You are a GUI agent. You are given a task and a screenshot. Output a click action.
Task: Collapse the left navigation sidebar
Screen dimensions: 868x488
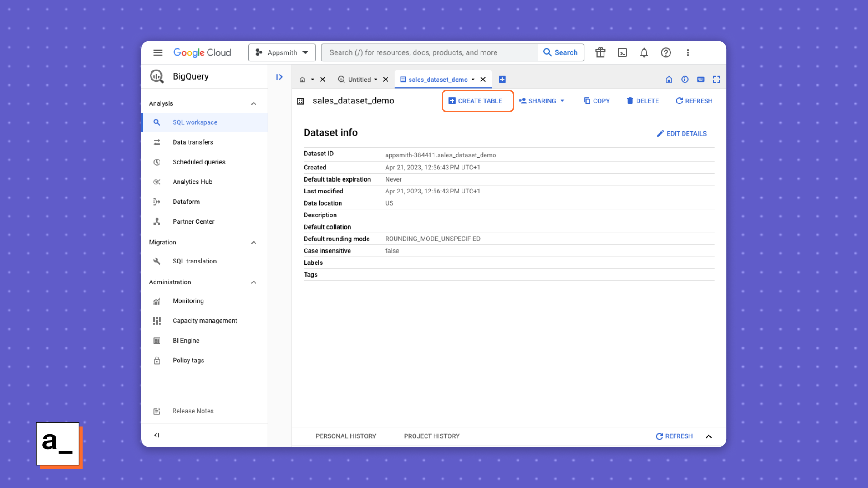[157, 436]
